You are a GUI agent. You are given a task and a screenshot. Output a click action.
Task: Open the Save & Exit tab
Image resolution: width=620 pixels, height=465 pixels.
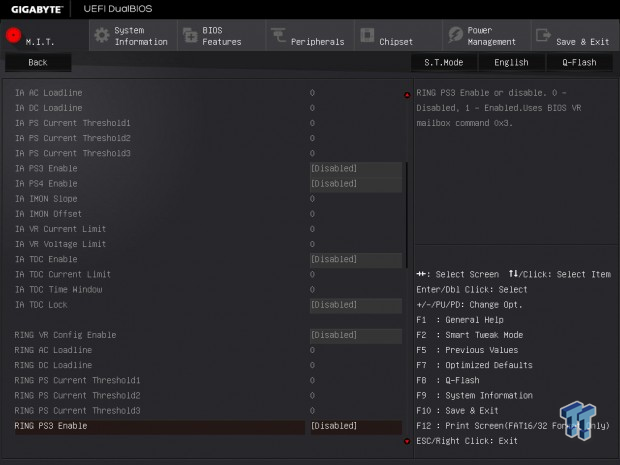pos(575,36)
